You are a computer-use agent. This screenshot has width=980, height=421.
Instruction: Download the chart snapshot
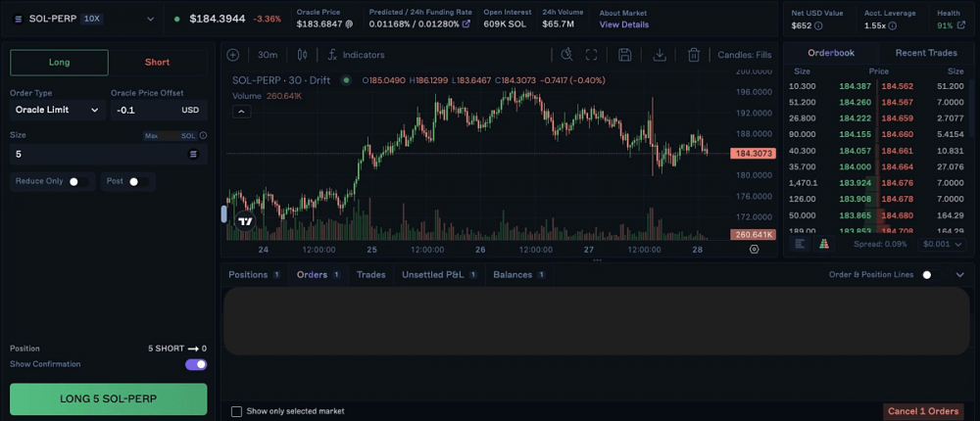point(660,55)
